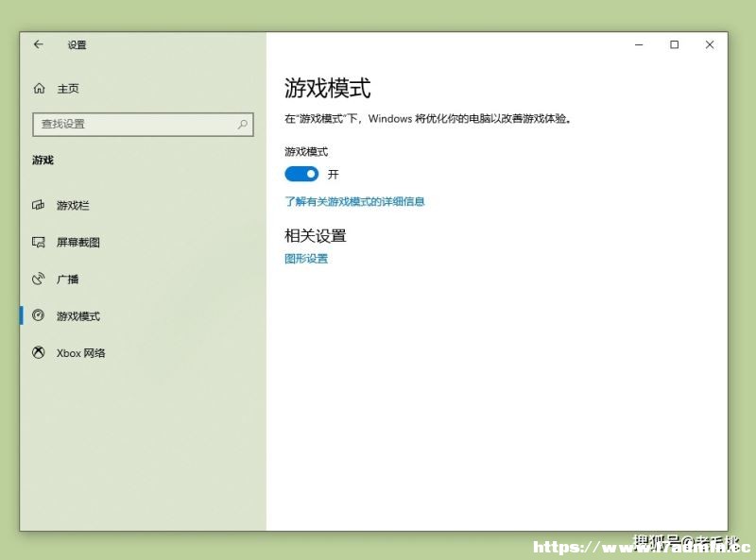The image size is (756, 560).
Task: Click the 开 state label
Action: 334,174
